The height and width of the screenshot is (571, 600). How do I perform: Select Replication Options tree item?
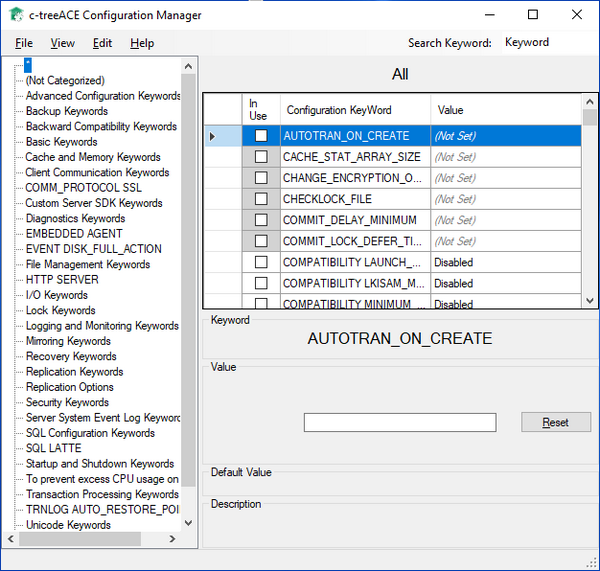click(x=70, y=387)
